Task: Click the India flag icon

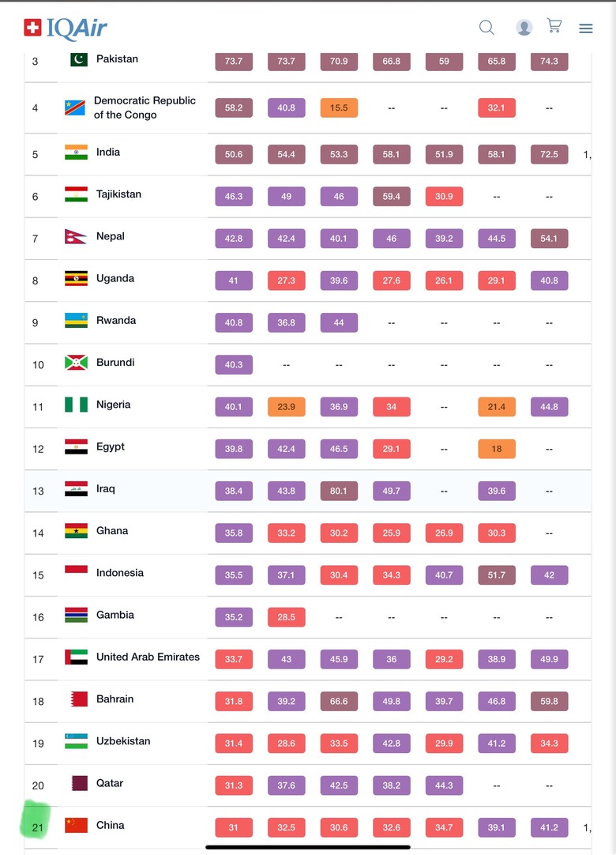Action: pos(76,153)
